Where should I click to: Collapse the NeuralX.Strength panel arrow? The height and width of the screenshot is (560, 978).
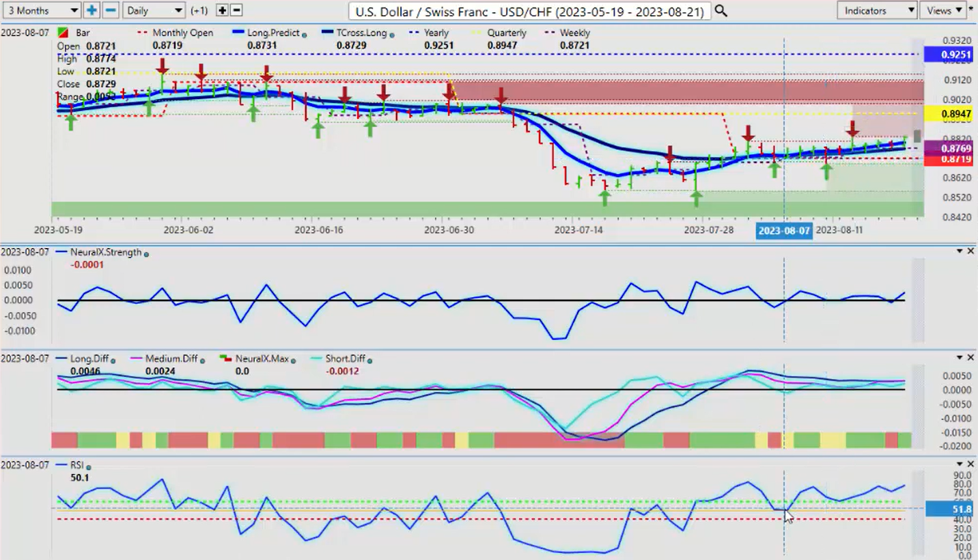point(960,251)
